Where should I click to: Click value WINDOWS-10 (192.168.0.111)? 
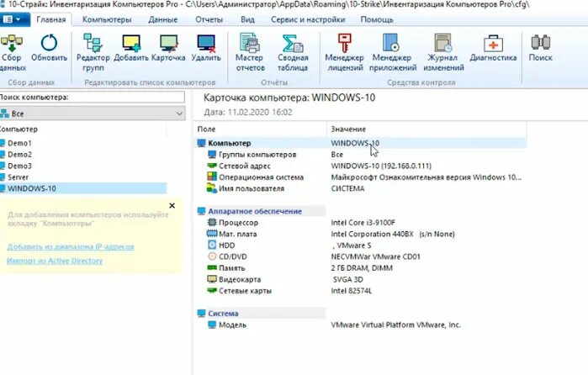[381, 166]
